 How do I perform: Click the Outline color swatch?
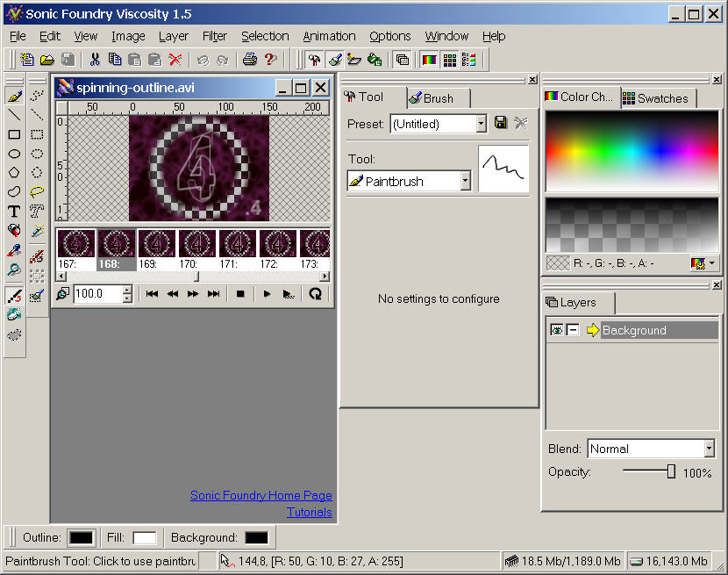point(82,538)
